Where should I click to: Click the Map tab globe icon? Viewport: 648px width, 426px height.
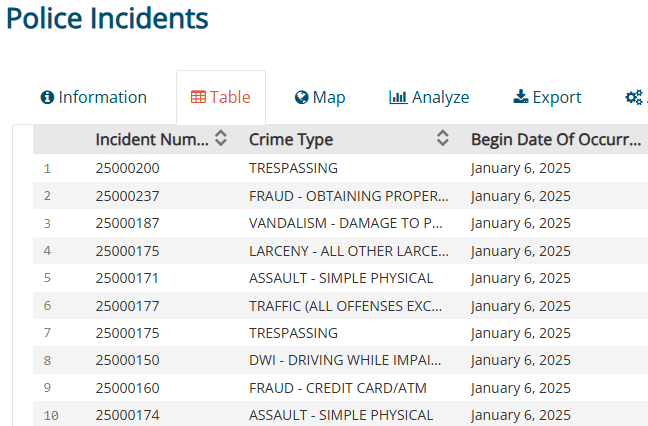[x=301, y=97]
